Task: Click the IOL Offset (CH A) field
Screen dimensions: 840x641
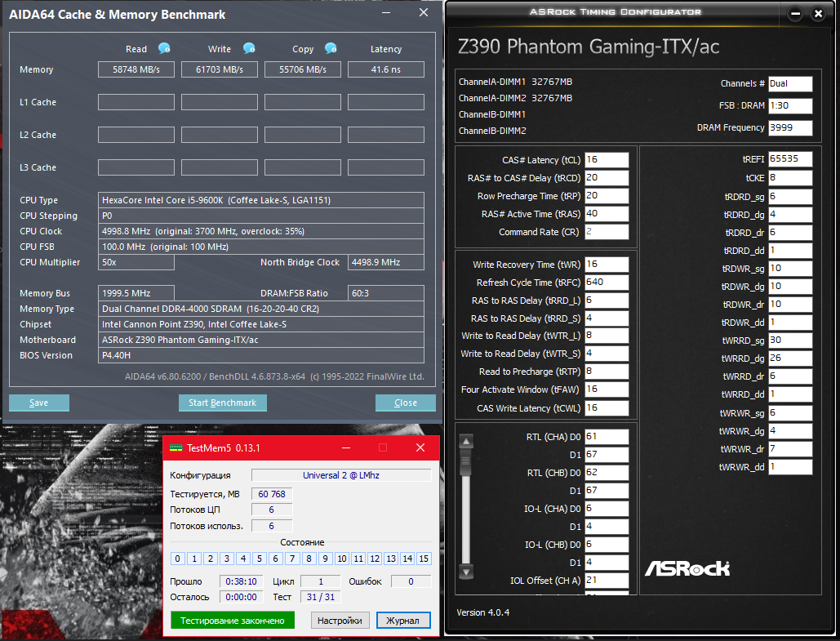Action: click(x=607, y=581)
